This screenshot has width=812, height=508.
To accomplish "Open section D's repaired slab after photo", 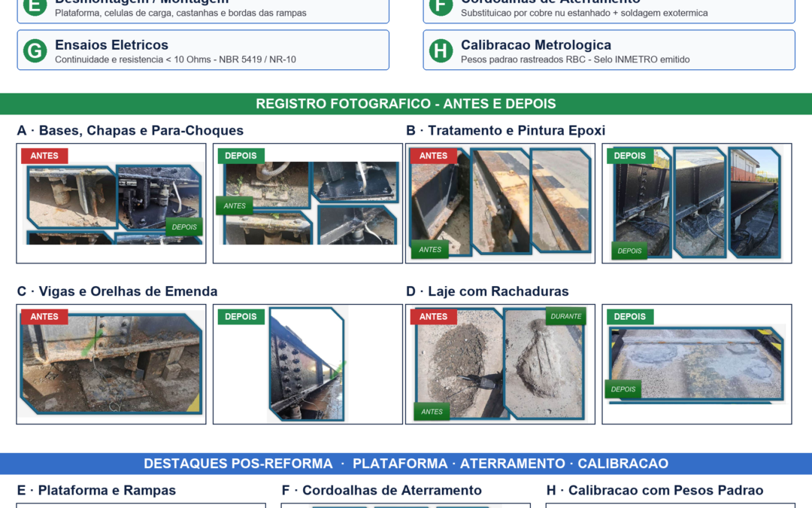I will click(x=697, y=364).
